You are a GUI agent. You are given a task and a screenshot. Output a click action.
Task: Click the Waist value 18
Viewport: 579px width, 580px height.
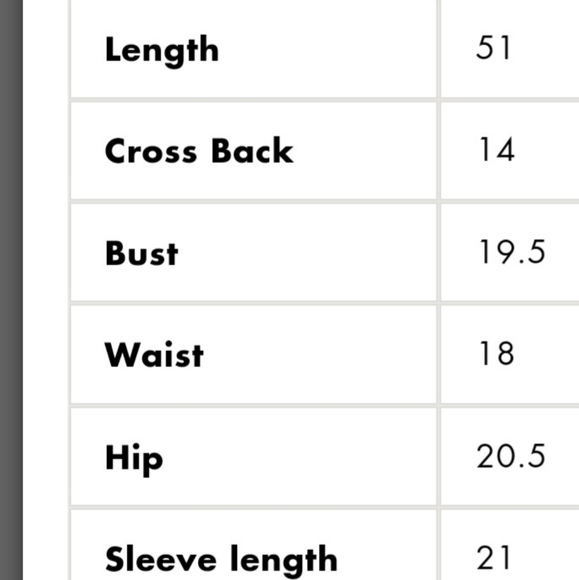coord(496,353)
